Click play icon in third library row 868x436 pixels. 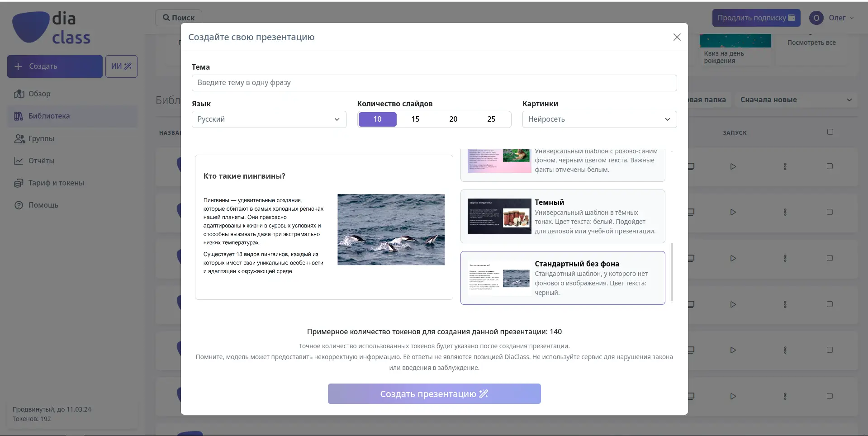click(x=733, y=259)
